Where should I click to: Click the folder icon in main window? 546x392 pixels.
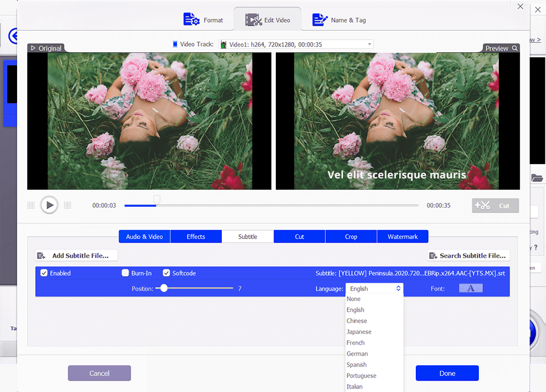[537, 178]
